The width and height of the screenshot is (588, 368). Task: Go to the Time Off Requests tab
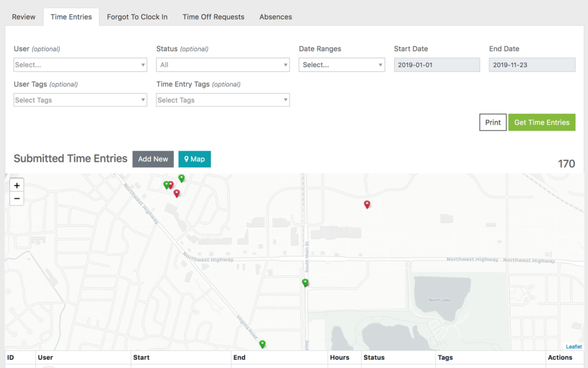click(214, 17)
